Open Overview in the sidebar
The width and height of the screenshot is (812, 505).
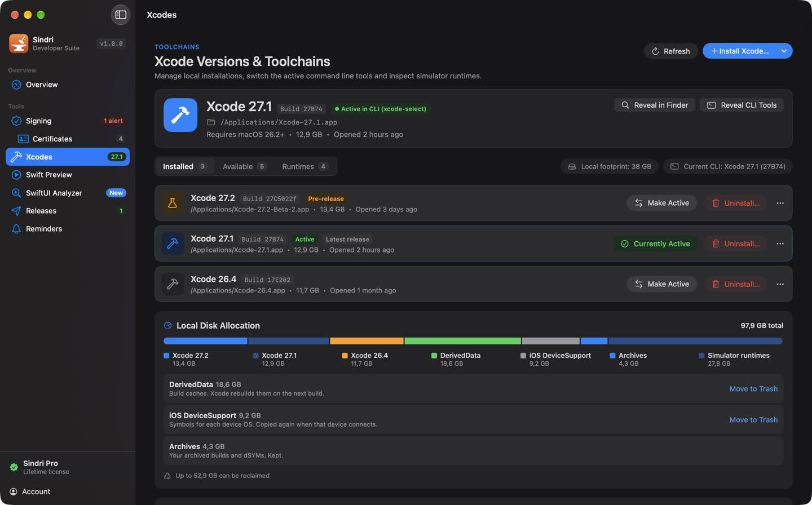[x=68, y=85]
